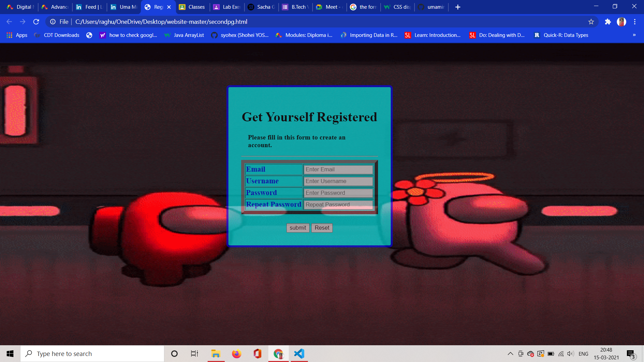Click the Reset button

pos(322,228)
